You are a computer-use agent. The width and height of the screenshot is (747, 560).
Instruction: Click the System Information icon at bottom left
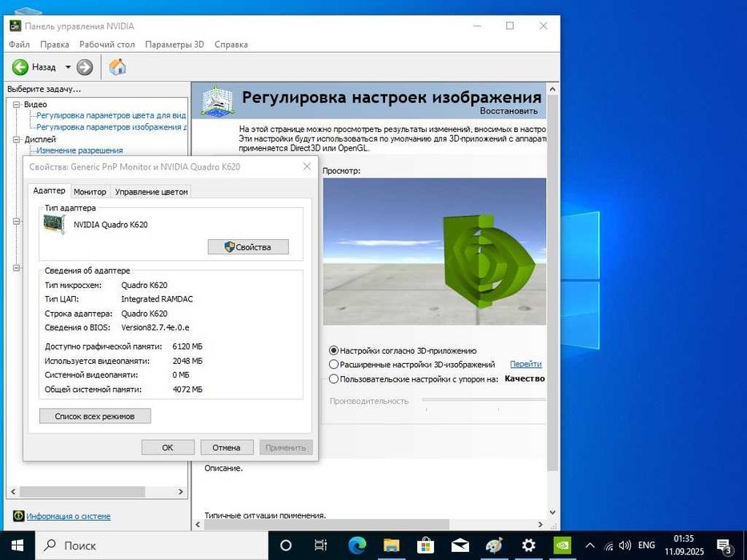pyautogui.click(x=18, y=516)
